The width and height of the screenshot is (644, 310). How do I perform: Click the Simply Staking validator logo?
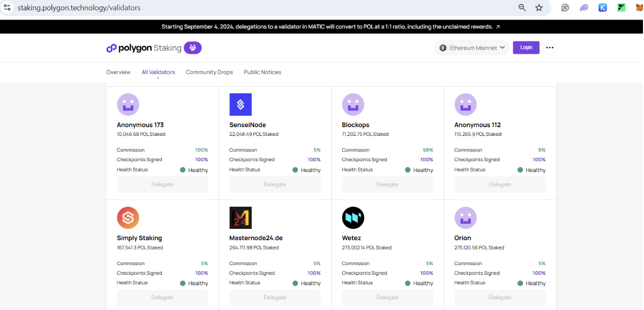point(128,218)
